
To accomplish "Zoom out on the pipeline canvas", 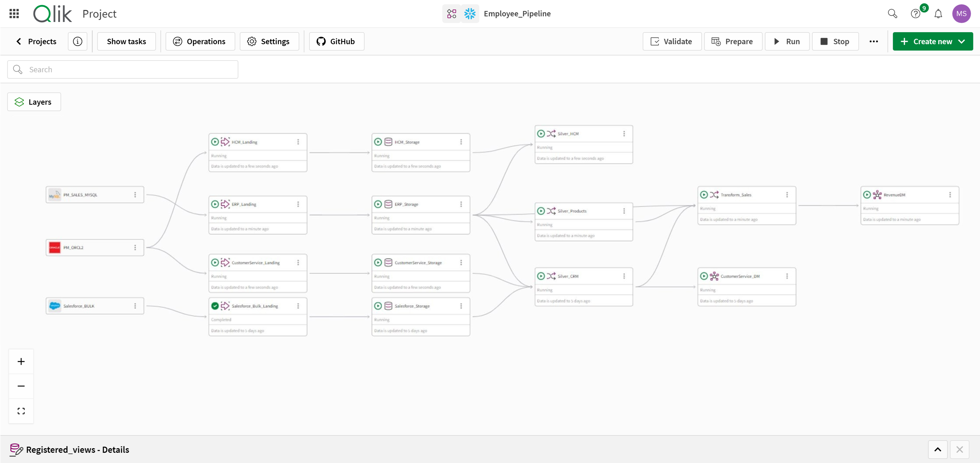I will [x=21, y=386].
